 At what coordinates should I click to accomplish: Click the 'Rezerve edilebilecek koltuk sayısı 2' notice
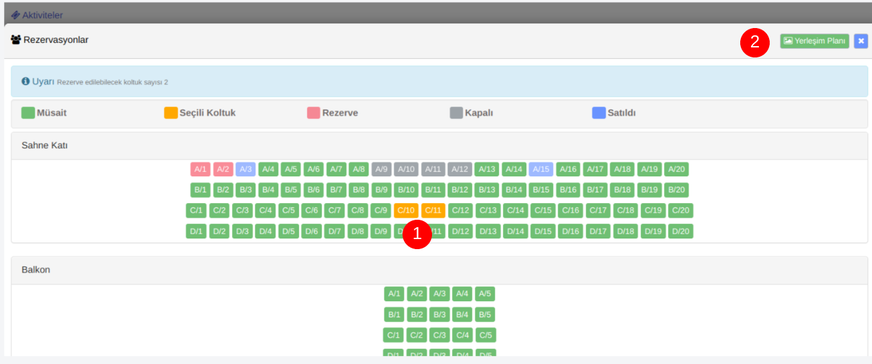pos(112,82)
